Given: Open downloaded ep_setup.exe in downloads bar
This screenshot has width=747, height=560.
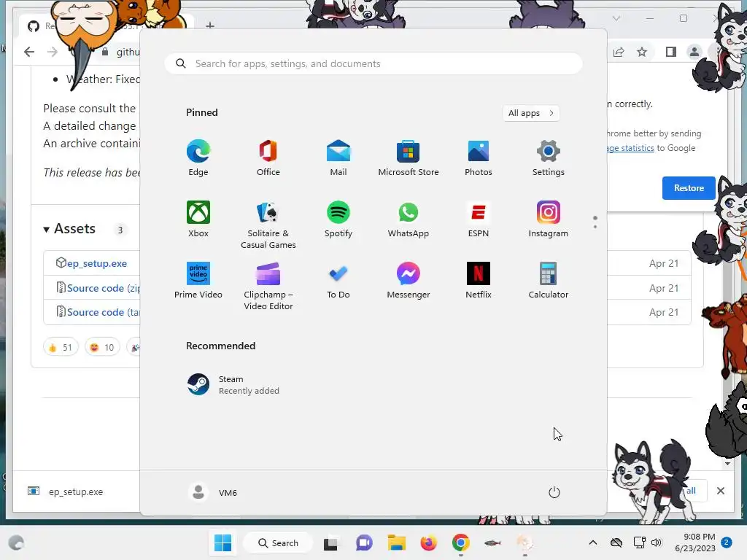Looking at the screenshot, I should [66, 491].
